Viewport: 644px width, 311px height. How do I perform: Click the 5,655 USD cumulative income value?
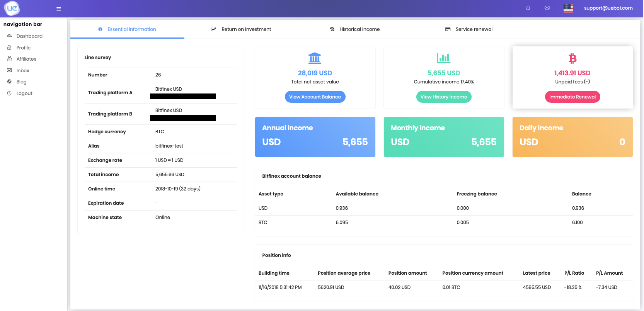(444, 73)
